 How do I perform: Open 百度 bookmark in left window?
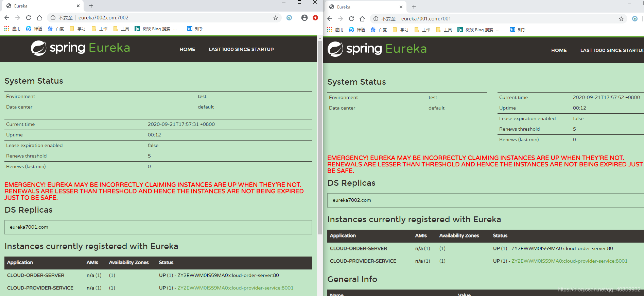pos(56,29)
